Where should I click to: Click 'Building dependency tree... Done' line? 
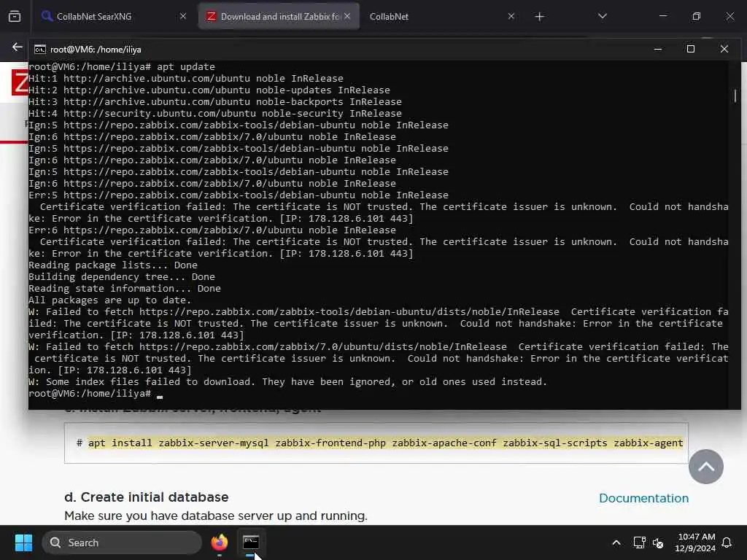point(122,276)
